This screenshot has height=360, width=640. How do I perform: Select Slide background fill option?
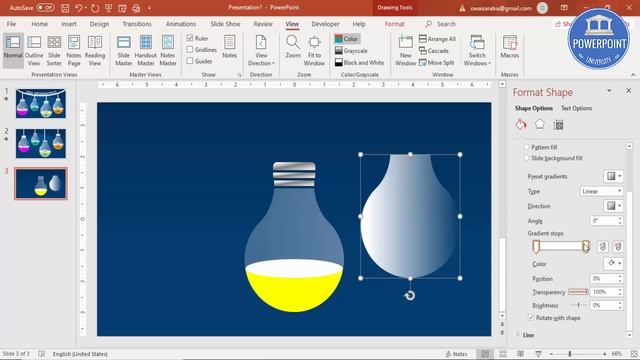pyautogui.click(x=527, y=158)
